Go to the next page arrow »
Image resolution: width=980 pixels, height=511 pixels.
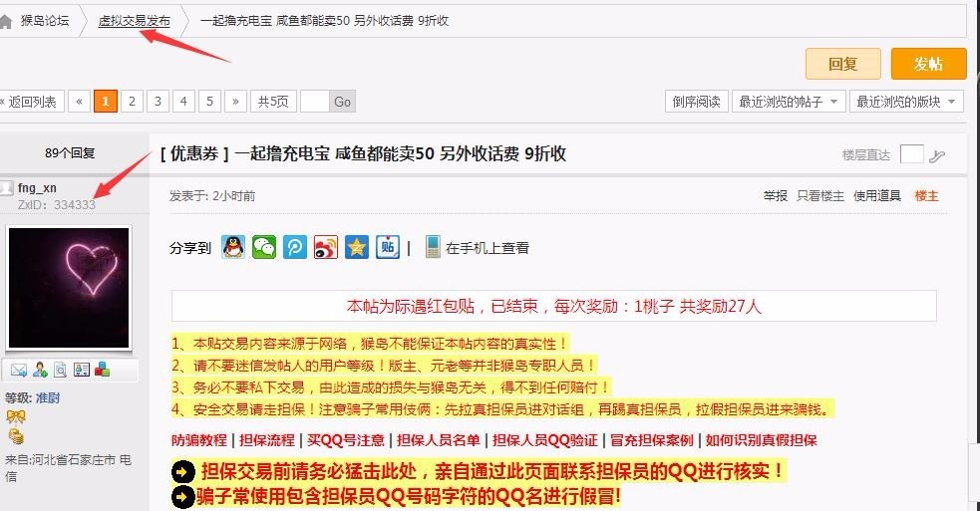[x=235, y=102]
